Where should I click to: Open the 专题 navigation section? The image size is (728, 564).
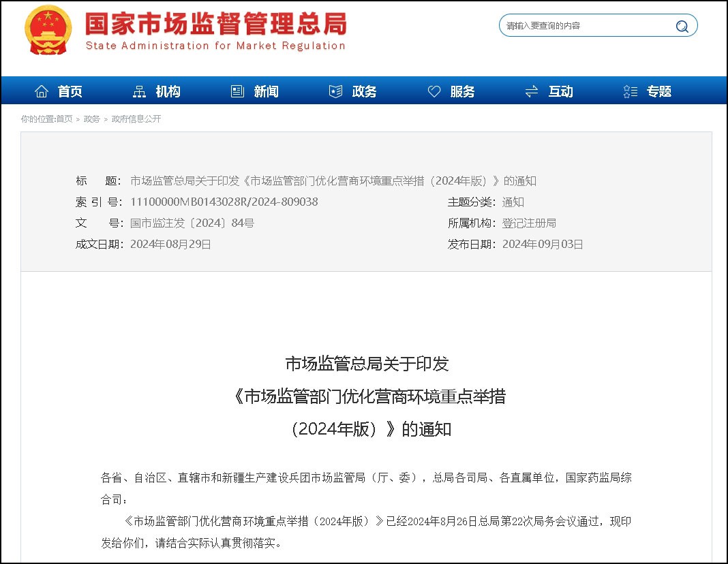pos(659,91)
